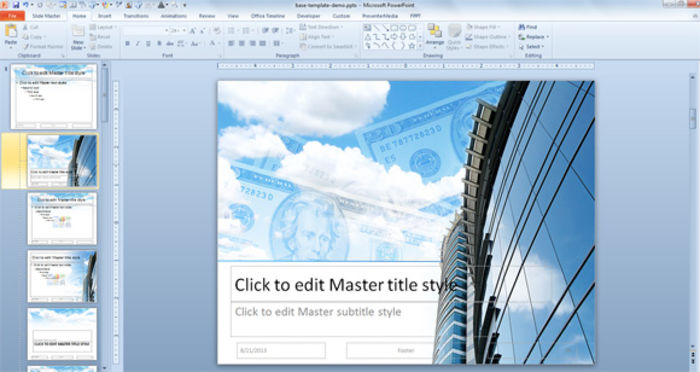Open the font size dropdown
Viewport: 700px width, 372px height.
[183, 31]
